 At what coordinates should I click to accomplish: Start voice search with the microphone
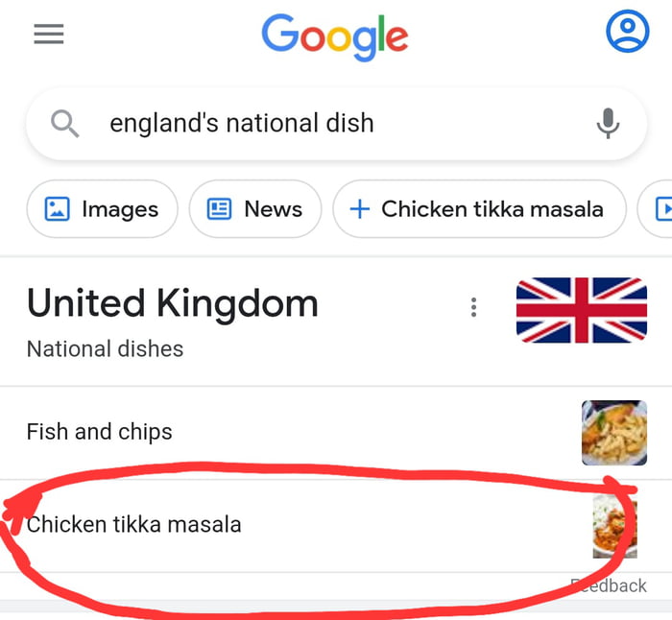click(608, 124)
